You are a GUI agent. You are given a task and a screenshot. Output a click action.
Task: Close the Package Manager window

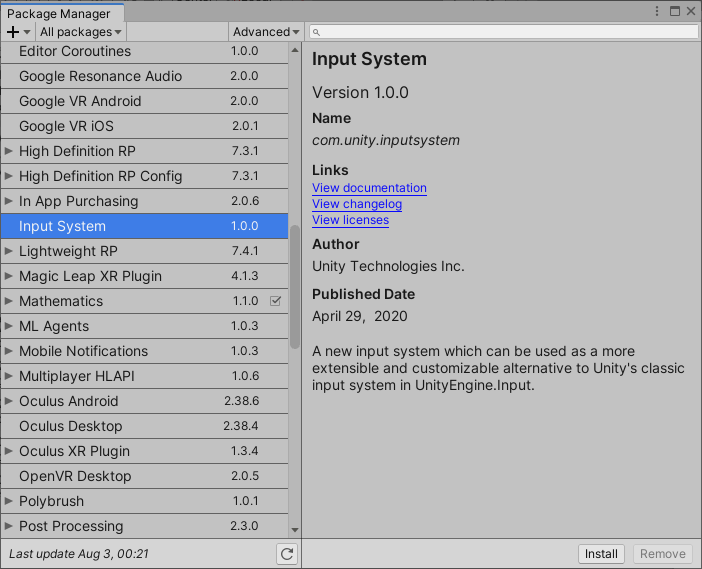tap(691, 11)
